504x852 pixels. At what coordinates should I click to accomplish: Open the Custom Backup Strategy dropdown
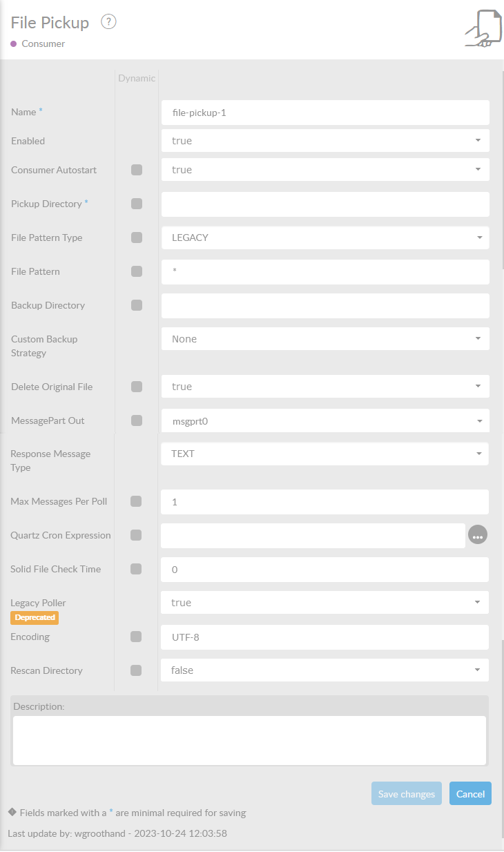(x=325, y=339)
